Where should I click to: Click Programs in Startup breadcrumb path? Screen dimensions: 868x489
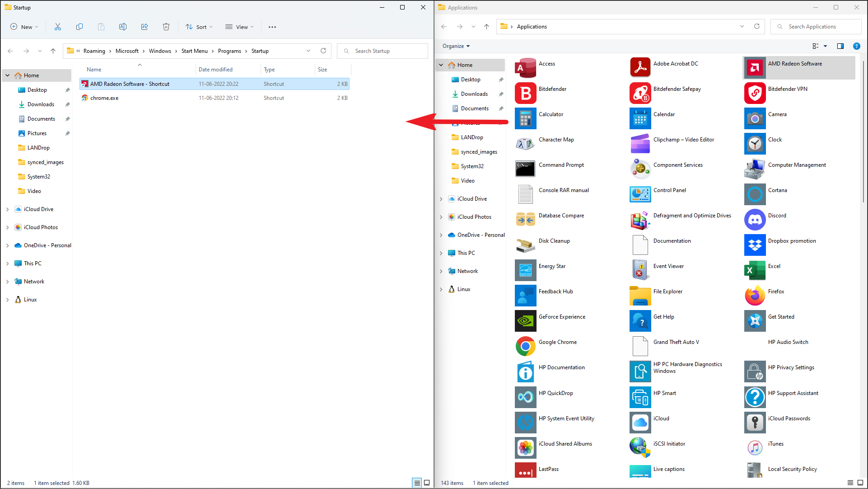pos(229,51)
